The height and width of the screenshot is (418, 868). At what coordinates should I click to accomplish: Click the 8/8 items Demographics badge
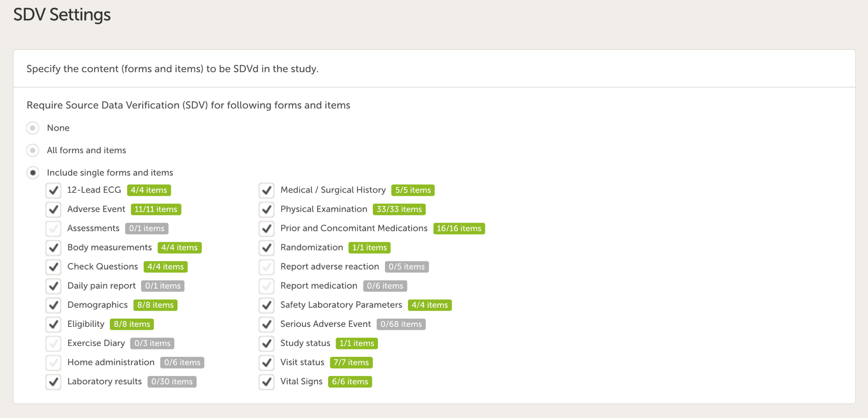[x=155, y=305]
